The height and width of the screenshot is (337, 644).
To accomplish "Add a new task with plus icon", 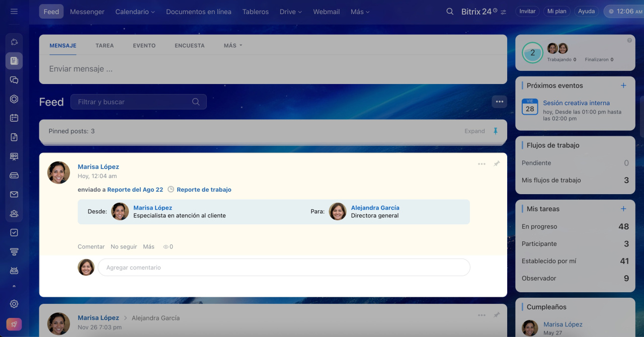I will click(623, 209).
